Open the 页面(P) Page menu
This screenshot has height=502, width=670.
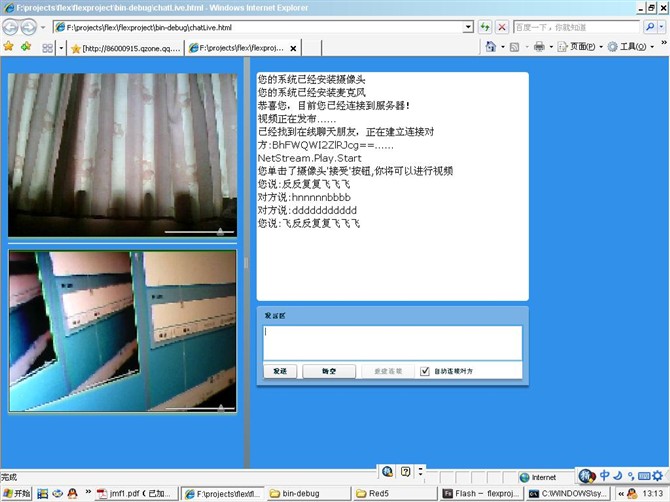coord(580,47)
